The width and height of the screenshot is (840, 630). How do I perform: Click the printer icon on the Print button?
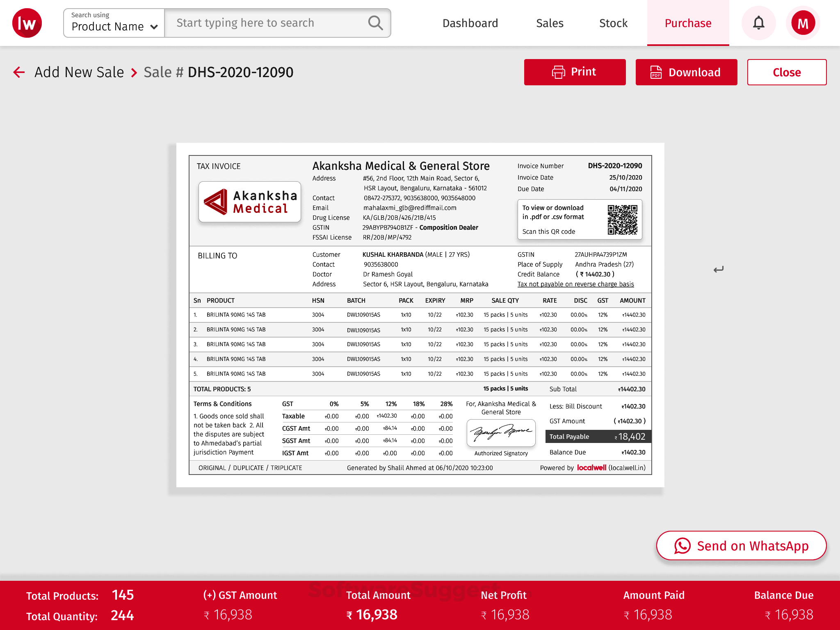(x=558, y=72)
